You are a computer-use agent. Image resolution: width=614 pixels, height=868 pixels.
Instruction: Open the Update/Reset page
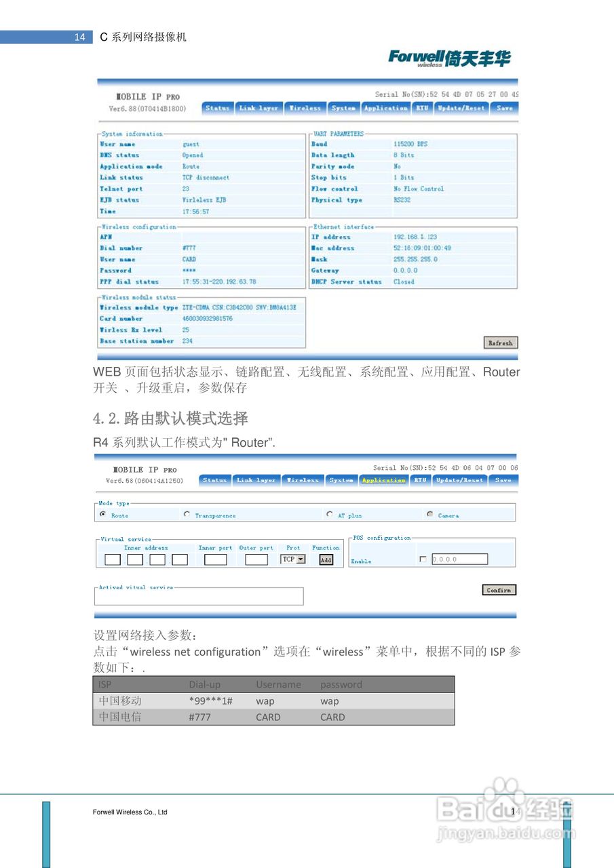(x=458, y=480)
